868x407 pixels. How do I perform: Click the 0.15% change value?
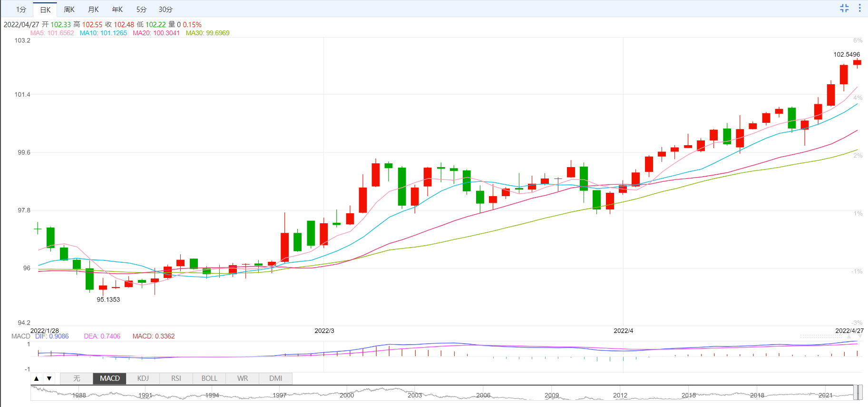(x=192, y=24)
